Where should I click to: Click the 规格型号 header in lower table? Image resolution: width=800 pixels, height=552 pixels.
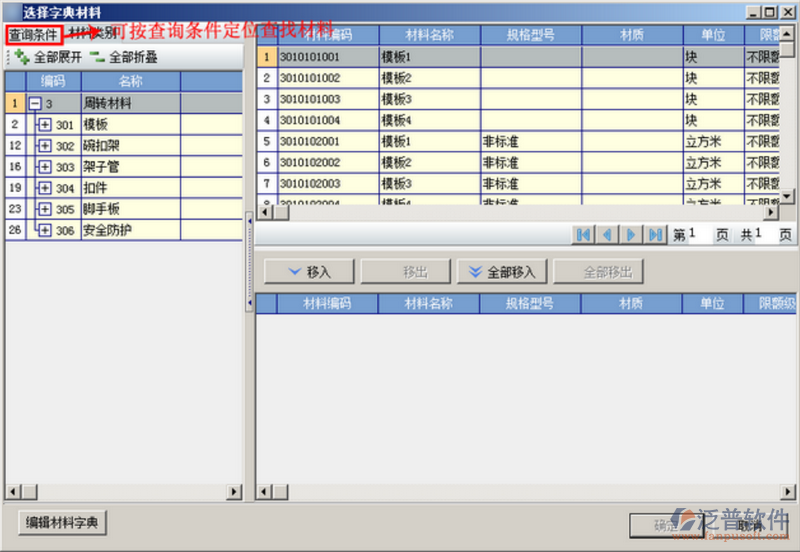pyautogui.click(x=530, y=304)
